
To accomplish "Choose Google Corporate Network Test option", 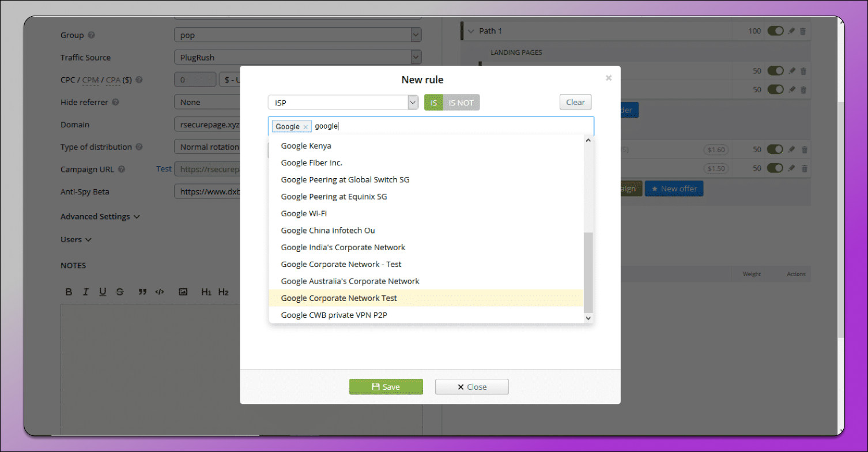I will tap(339, 299).
